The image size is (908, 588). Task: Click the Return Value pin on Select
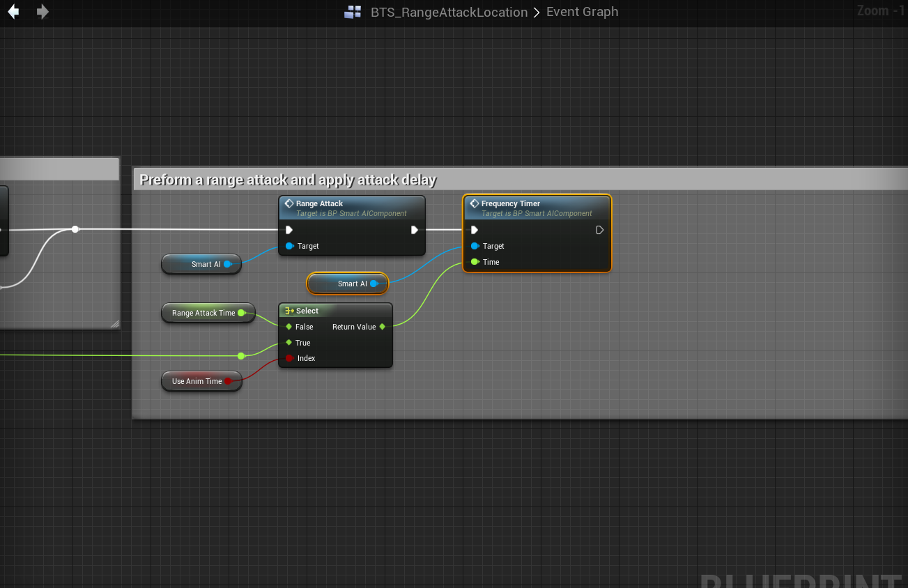tap(382, 327)
